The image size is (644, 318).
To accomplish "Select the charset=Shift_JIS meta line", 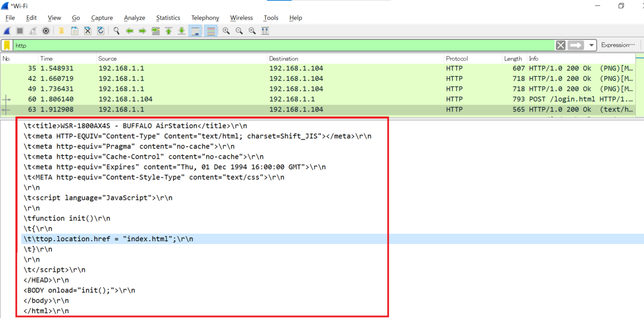I will (x=197, y=136).
